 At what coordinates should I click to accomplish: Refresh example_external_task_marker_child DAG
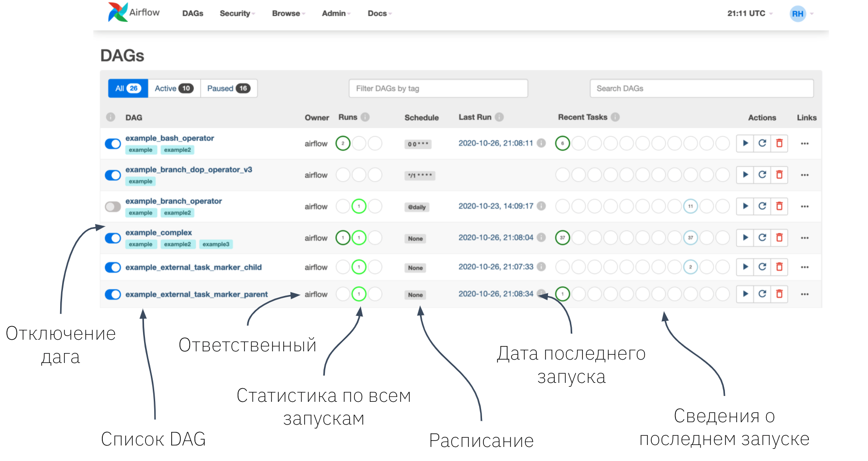pyautogui.click(x=762, y=267)
